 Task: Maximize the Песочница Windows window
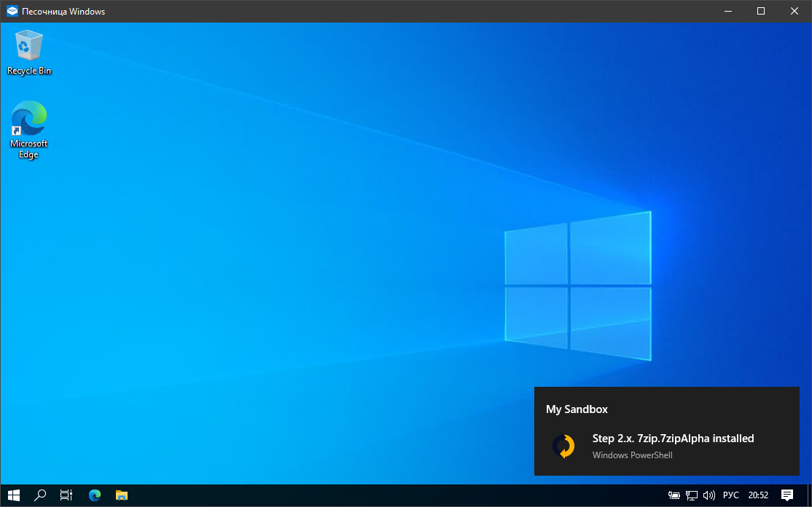[760, 11]
